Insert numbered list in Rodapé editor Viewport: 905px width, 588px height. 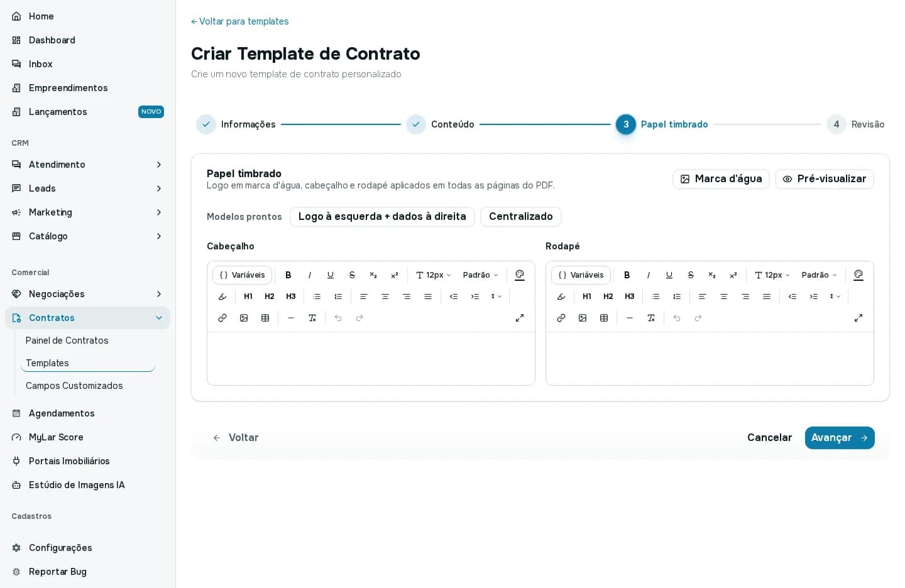tap(677, 297)
